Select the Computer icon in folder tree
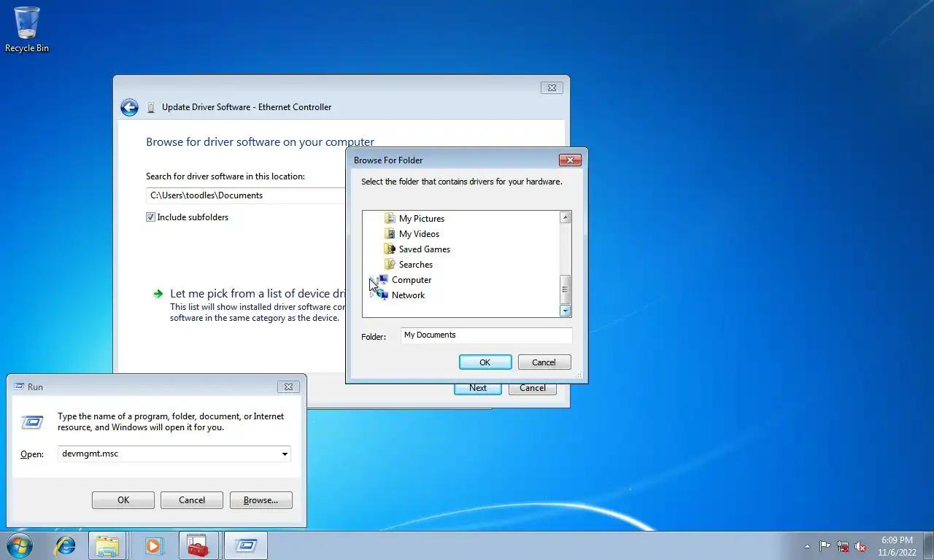Screen dimensions: 934x560 pyautogui.click(x=382, y=279)
